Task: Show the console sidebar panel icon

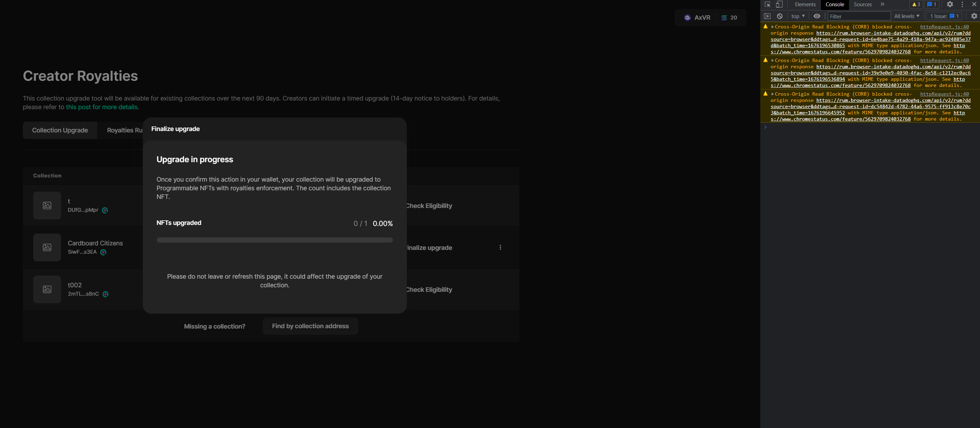Action: (x=767, y=16)
